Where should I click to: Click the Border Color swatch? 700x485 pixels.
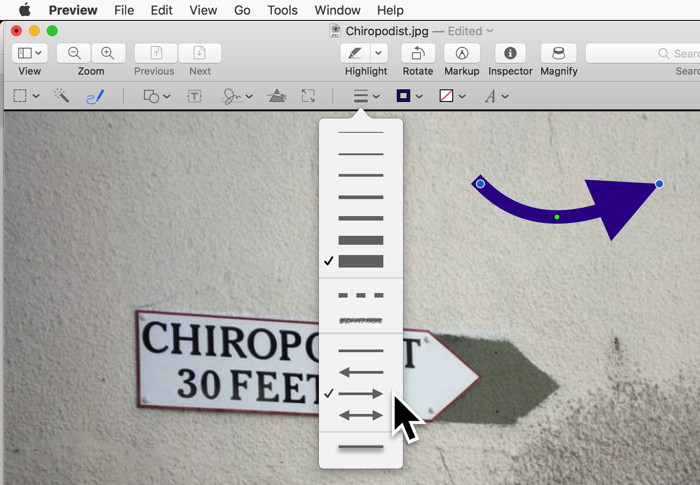(x=404, y=96)
